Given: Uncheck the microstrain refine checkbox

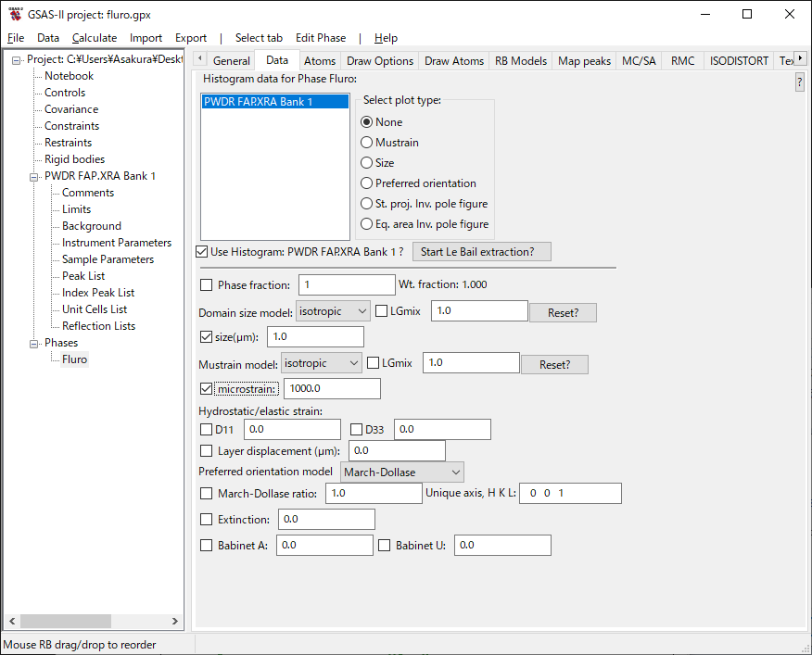Looking at the screenshot, I should pos(206,389).
